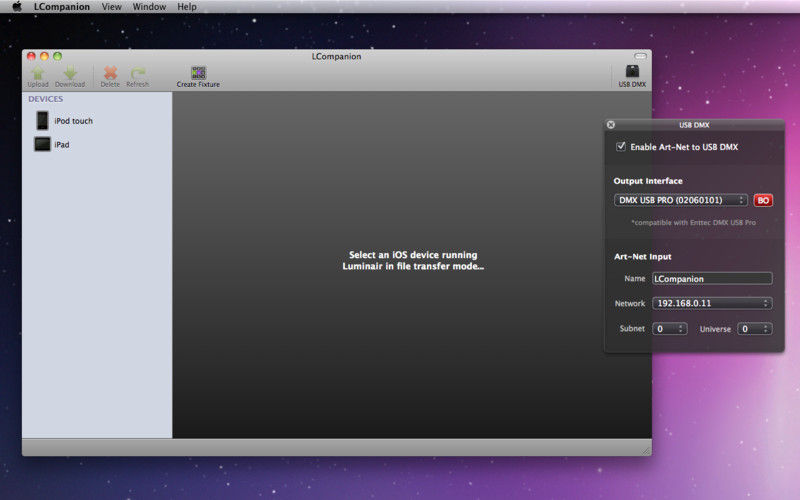
Task: Open the View menu
Action: [112, 7]
